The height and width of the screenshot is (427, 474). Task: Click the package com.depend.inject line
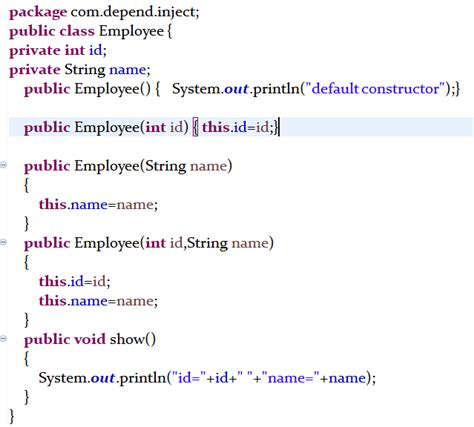click(x=104, y=13)
